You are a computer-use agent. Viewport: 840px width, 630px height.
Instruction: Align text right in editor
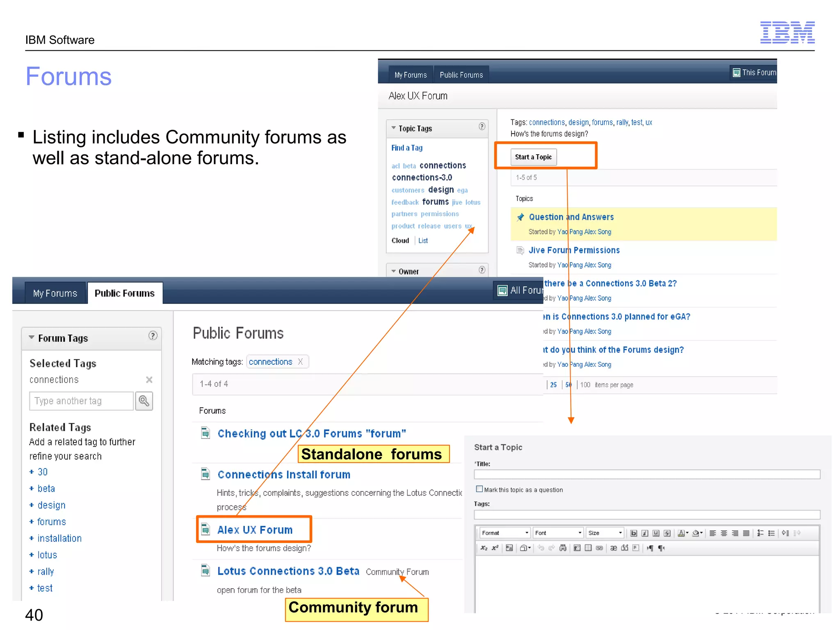735,533
